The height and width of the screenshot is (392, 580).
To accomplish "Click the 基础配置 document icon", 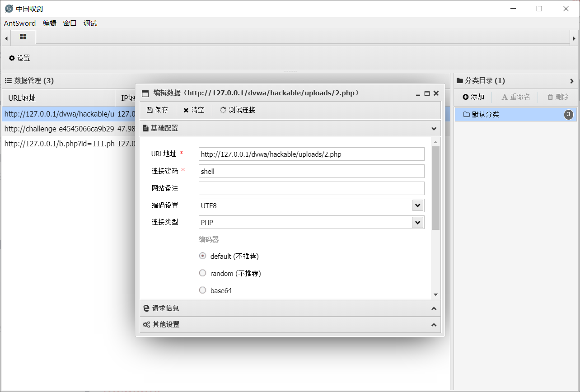I will point(145,128).
